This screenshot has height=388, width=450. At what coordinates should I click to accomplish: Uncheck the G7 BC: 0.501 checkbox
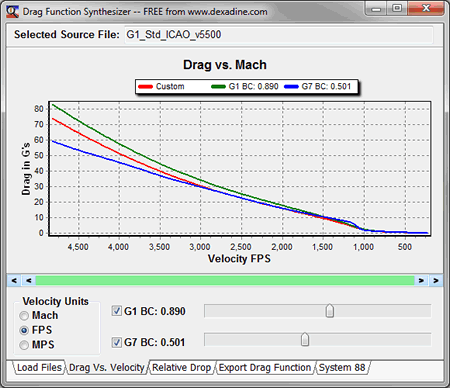116,342
